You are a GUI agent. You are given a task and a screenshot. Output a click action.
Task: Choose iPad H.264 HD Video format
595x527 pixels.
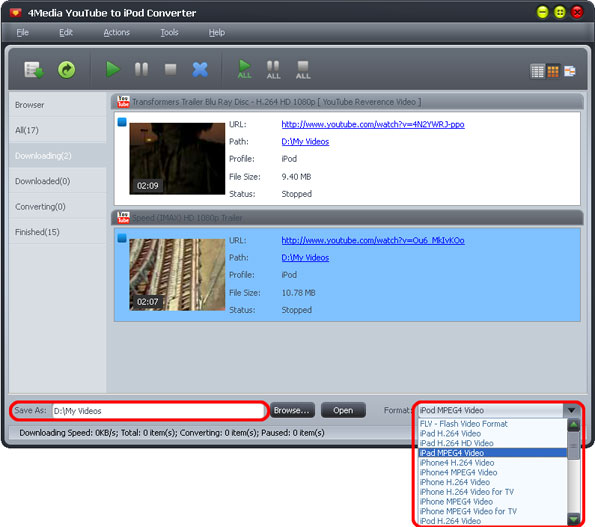493,443
